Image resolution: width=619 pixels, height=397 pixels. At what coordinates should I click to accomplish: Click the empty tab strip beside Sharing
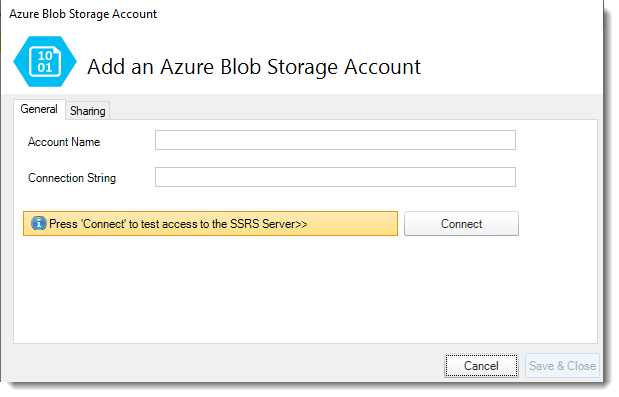pos(353,110)
